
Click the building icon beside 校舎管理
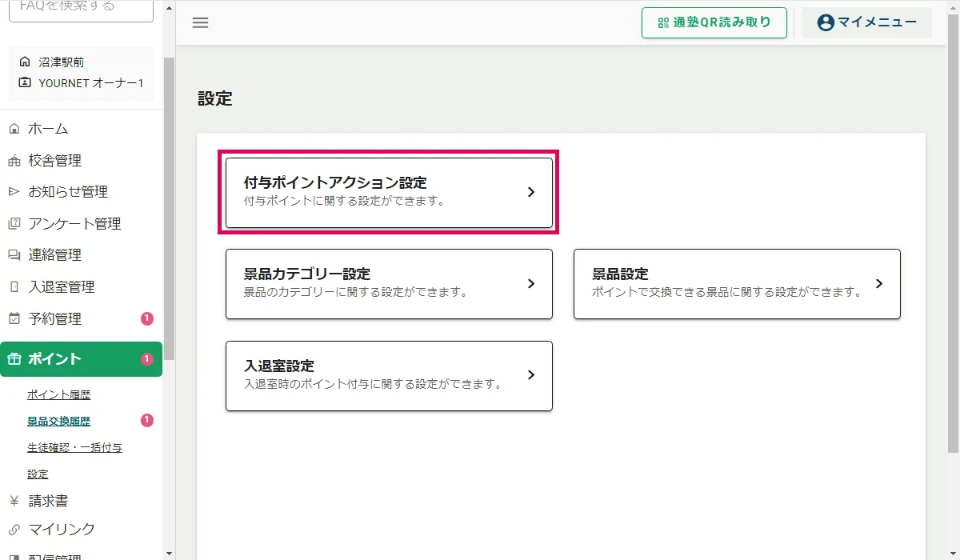(x=14, y=161)
